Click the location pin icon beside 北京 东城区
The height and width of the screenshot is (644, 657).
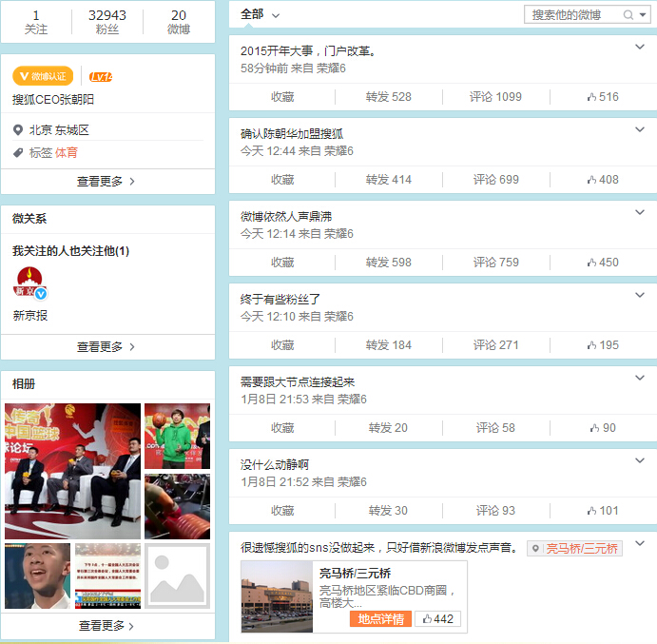[x=18, y=130]
